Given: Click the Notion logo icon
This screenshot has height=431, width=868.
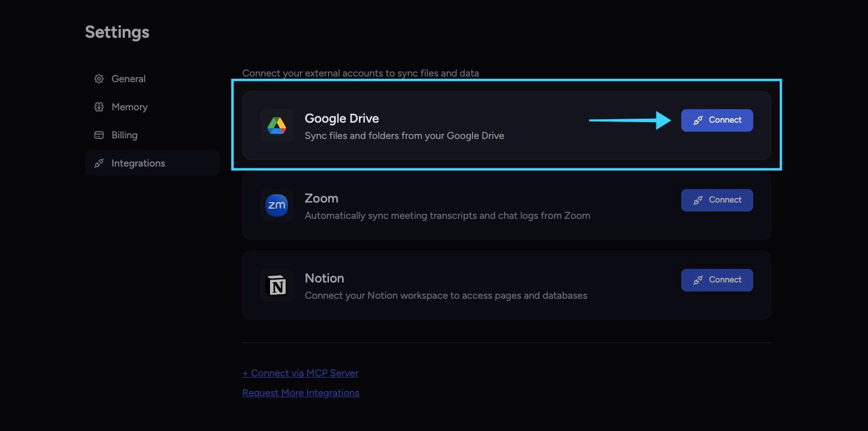Looking at the screenshot, I should point(277,285).
